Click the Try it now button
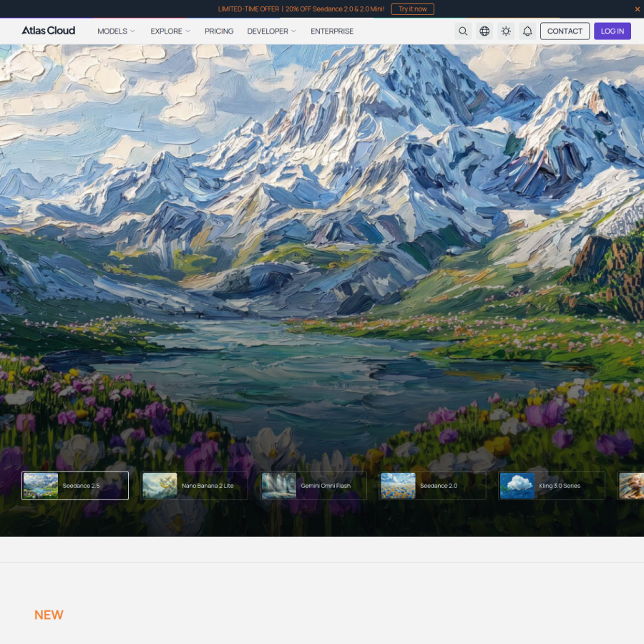Viewport: 644px width, 644px height. (412, 9)
